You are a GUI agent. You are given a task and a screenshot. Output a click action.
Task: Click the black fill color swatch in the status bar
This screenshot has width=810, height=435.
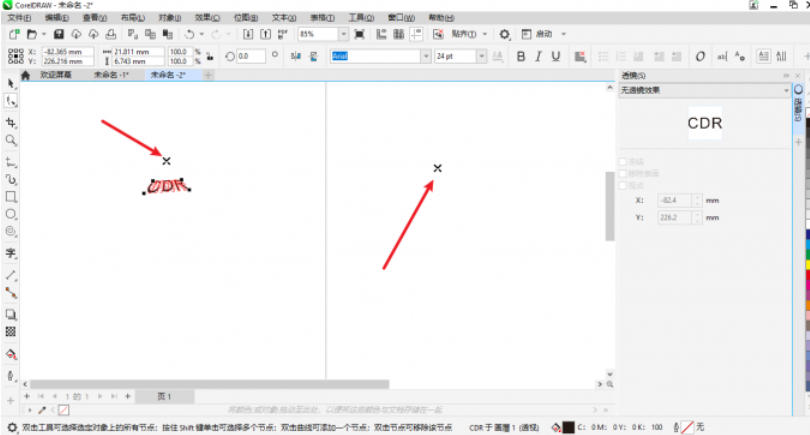click(x=568, y=427)
